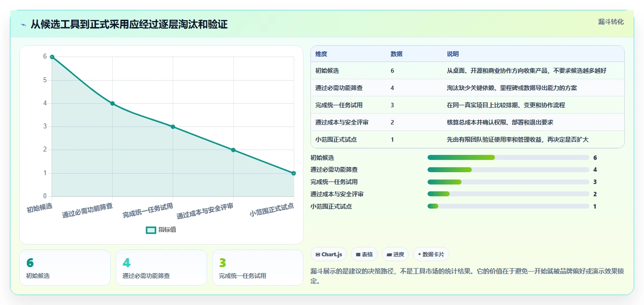
Task: Click the description starting 先由有限团队验证
Action: (x=518, y=140)
